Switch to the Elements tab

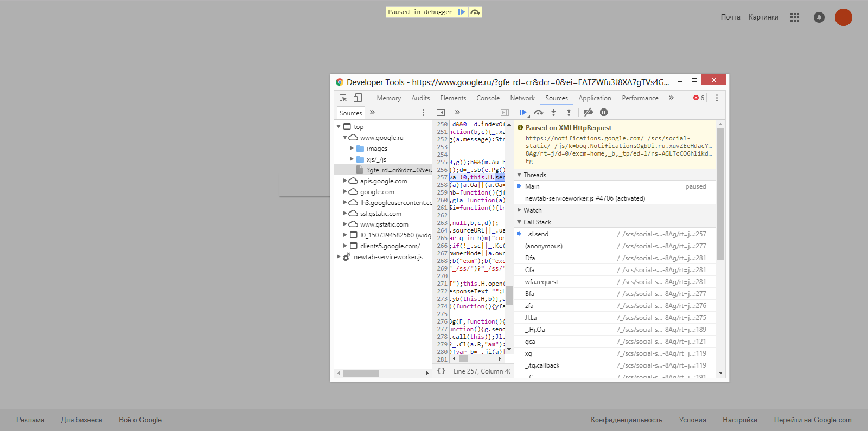pyautogui.click(x=453, y=98)
